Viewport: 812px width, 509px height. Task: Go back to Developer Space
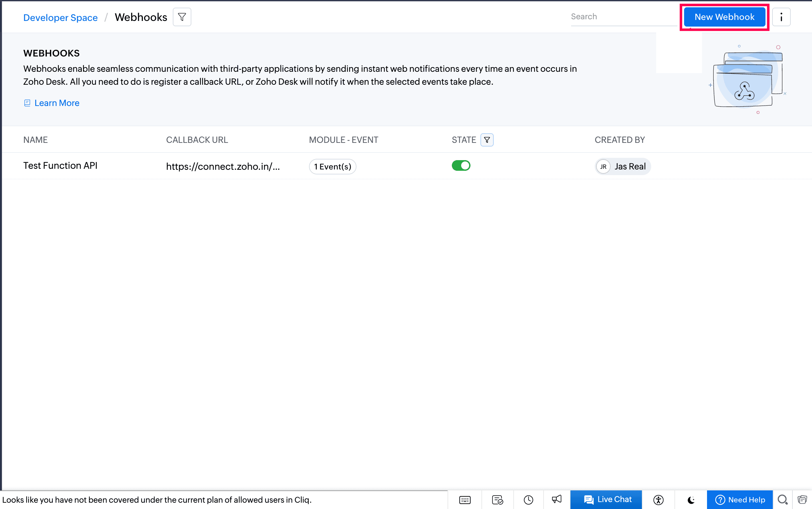(60, 18)
